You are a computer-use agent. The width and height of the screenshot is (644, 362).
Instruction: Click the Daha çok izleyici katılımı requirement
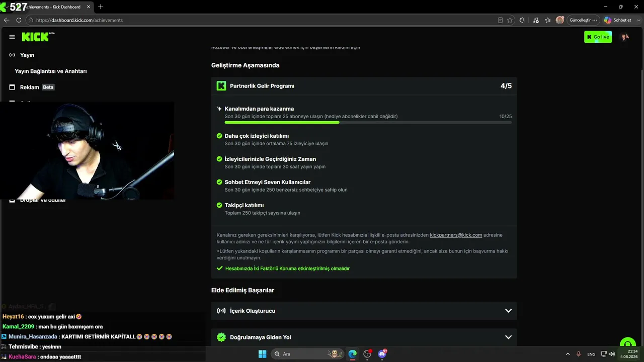(x=257, y=136)
